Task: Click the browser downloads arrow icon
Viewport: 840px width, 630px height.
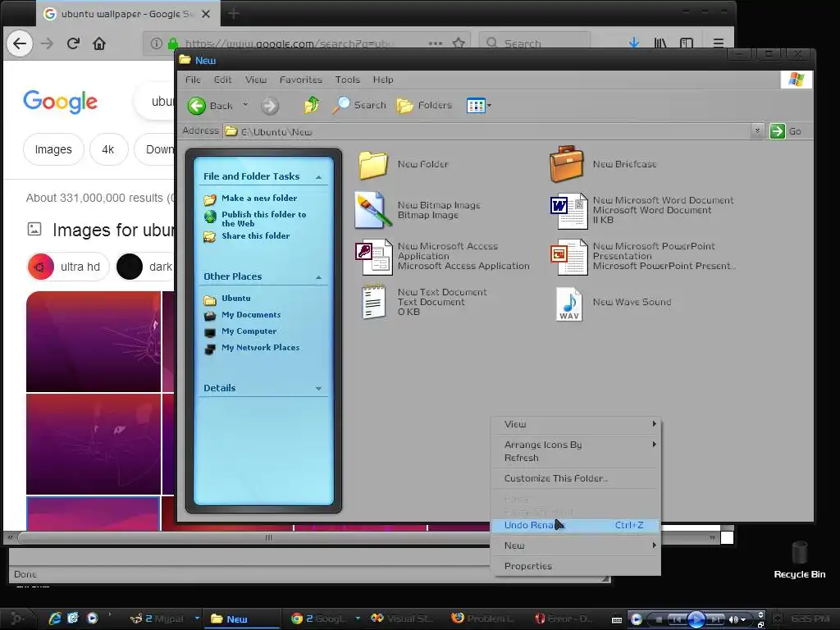Action: point(634,43)
